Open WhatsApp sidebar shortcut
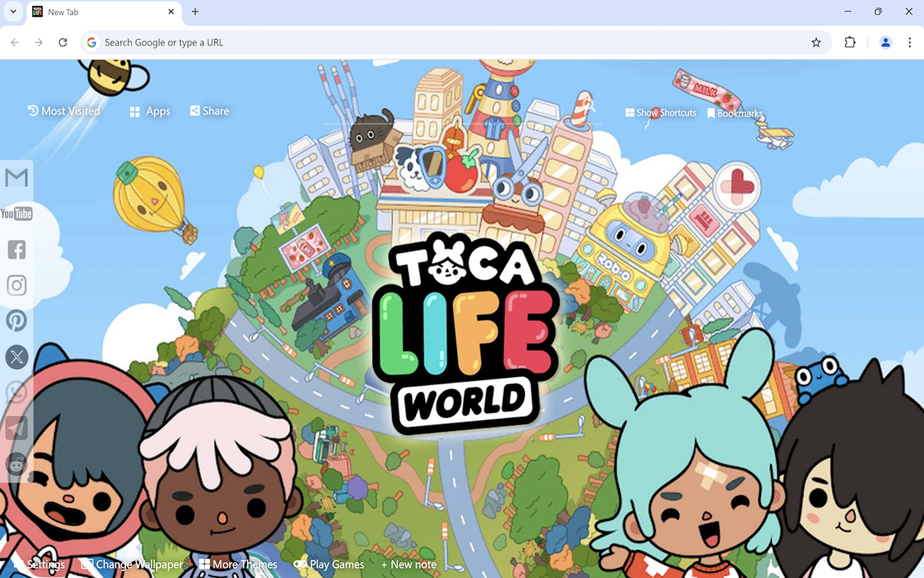This screenshot has width=924, height=578. point(17,392)
